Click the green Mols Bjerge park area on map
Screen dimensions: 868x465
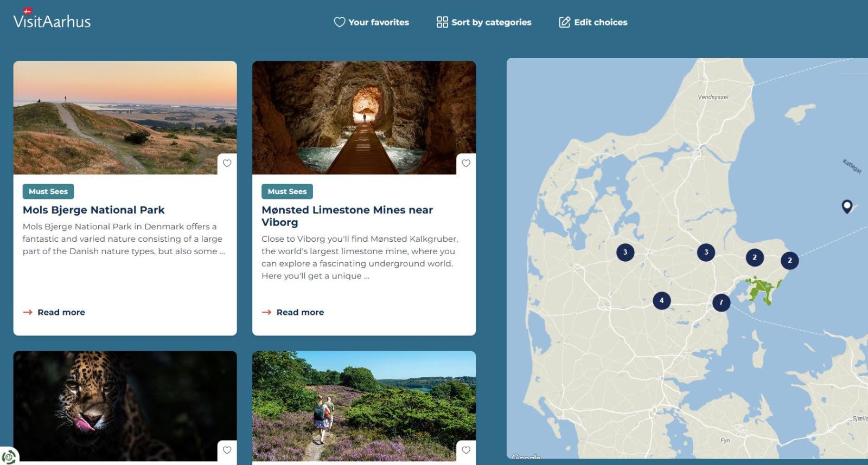pyautogui.click(x=762, y=289)
